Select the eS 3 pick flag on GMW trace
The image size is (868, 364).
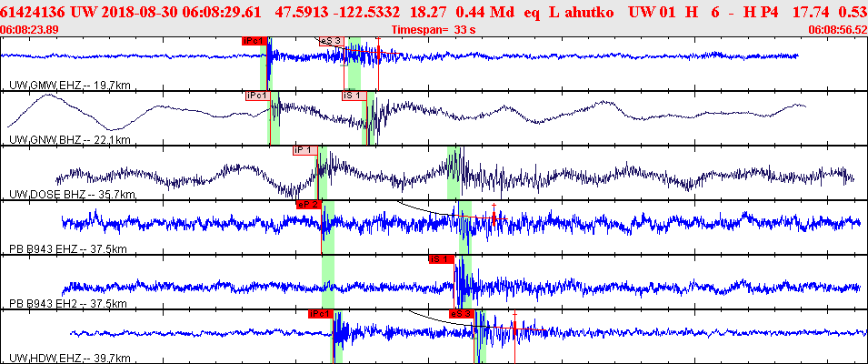tap(332, 40)
